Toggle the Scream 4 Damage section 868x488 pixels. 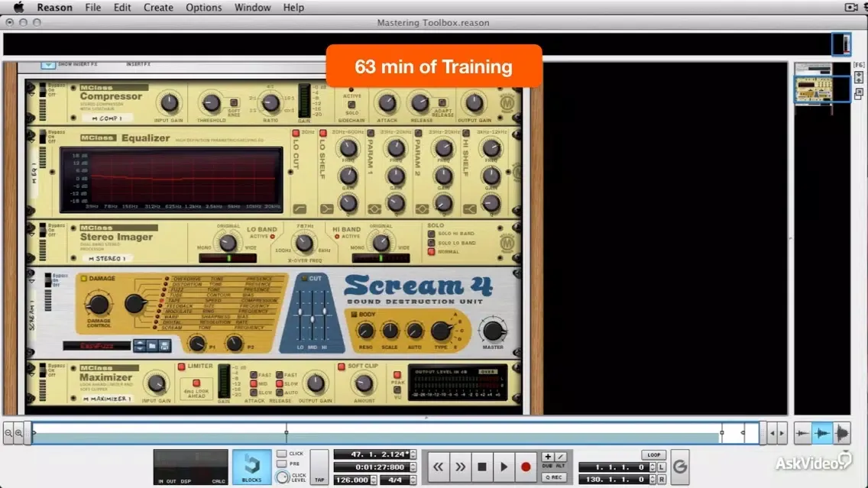click(84, 278)
